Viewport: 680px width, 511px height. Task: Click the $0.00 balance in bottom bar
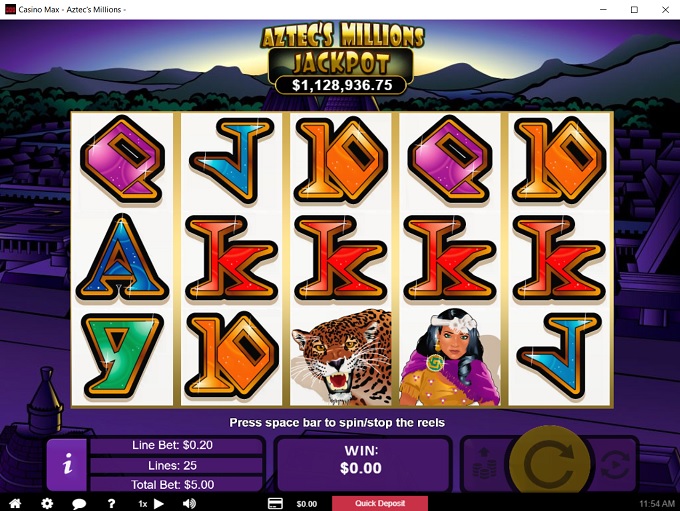pos(307,504)
